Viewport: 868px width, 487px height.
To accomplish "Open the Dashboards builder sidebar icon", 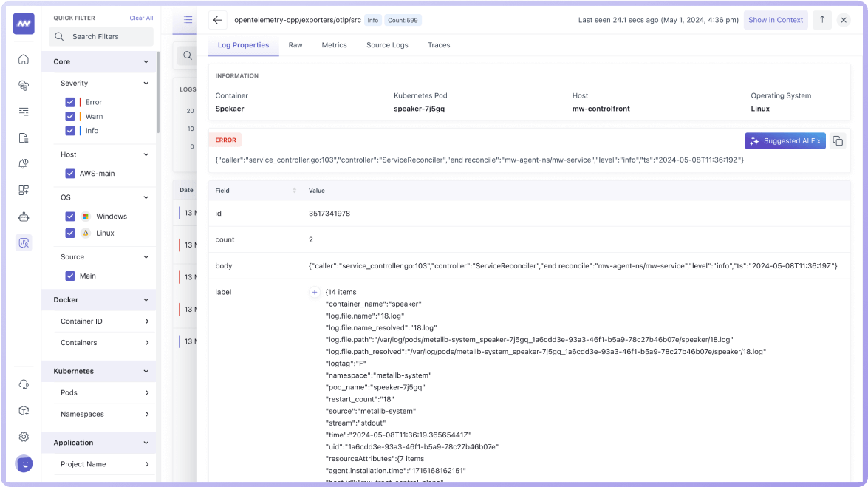I will [24, 190].
